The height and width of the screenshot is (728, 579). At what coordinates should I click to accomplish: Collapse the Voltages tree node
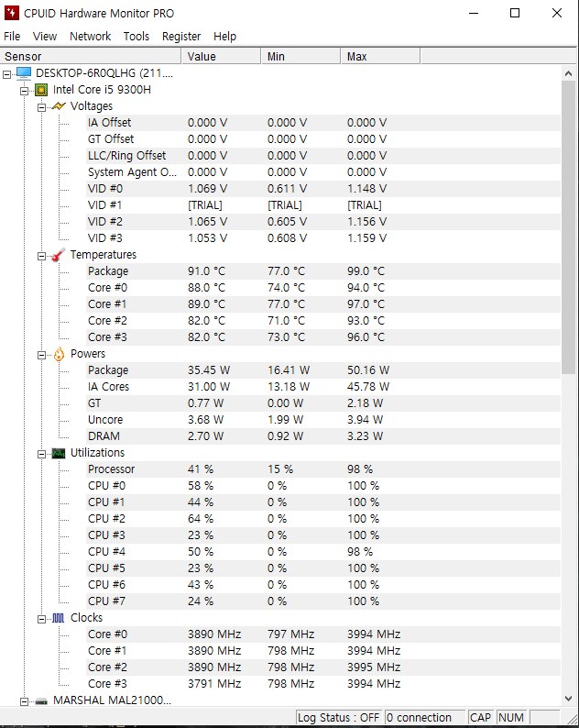tap(42, 106)
